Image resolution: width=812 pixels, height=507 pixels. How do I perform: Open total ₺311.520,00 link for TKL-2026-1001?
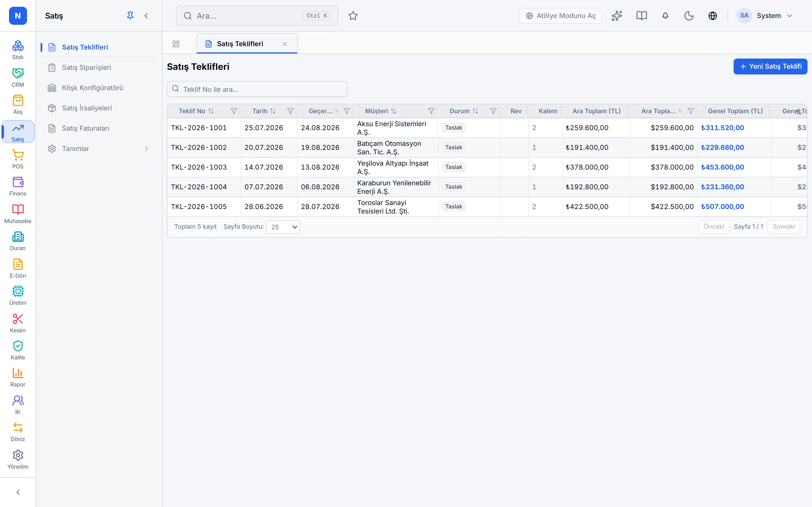(722, 128)
